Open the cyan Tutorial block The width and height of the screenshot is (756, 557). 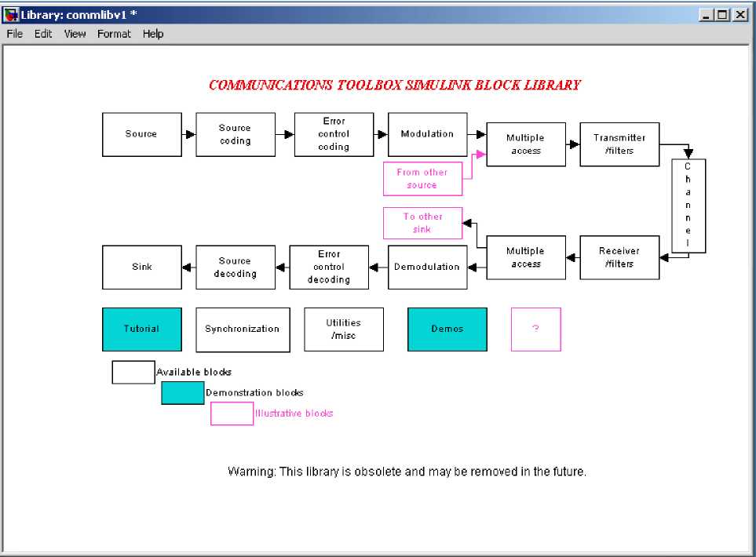142,329
